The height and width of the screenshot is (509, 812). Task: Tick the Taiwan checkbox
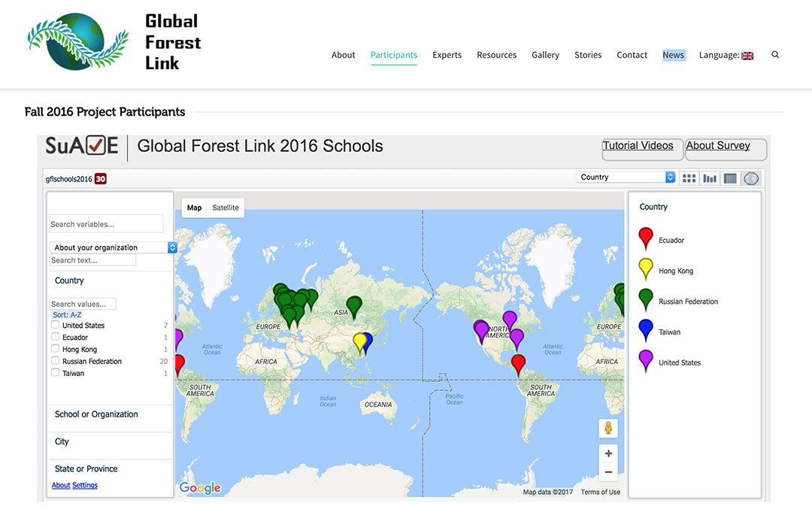click(56, 372)
